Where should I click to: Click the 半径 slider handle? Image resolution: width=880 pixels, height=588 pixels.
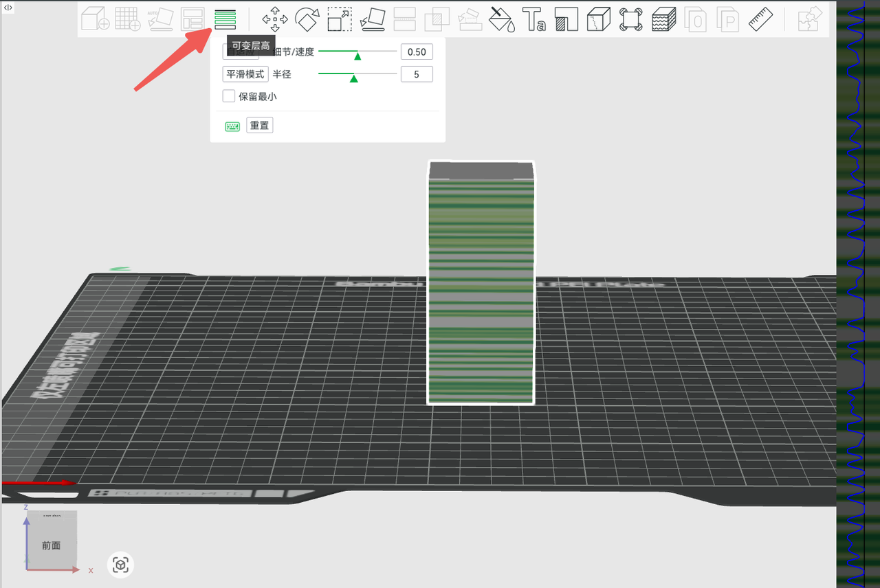pyautogui.click(x=353, y=78)
